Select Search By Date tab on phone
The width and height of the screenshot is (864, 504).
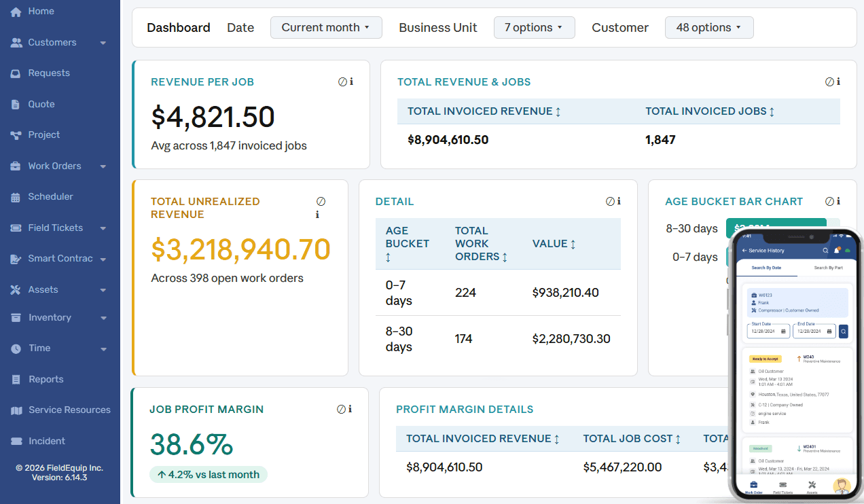tap(766, 268)
